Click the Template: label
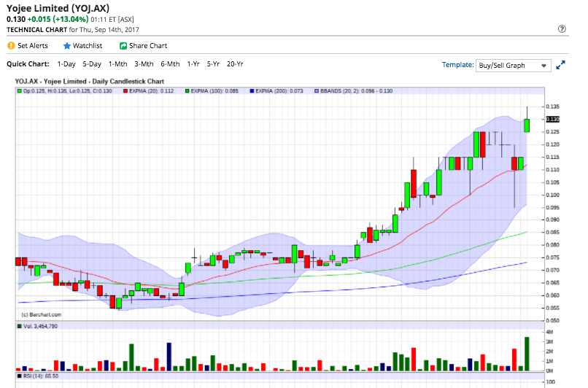 point(458,64)
